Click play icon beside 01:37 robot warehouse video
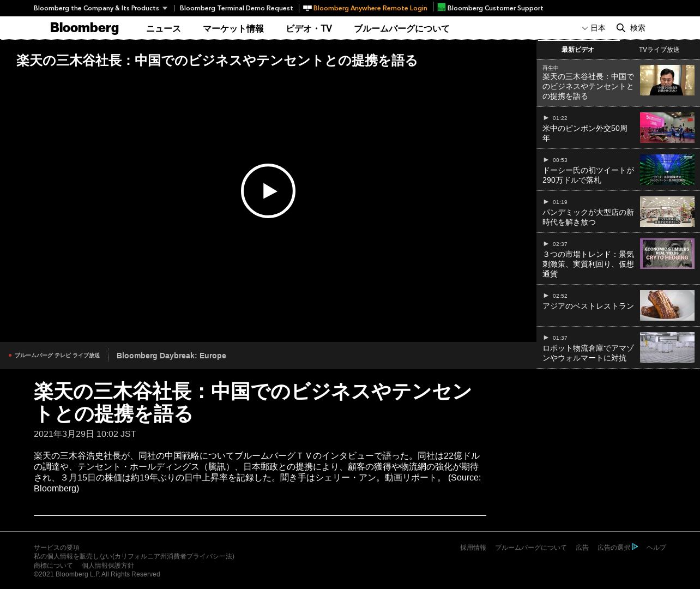 tap(546, 338)
